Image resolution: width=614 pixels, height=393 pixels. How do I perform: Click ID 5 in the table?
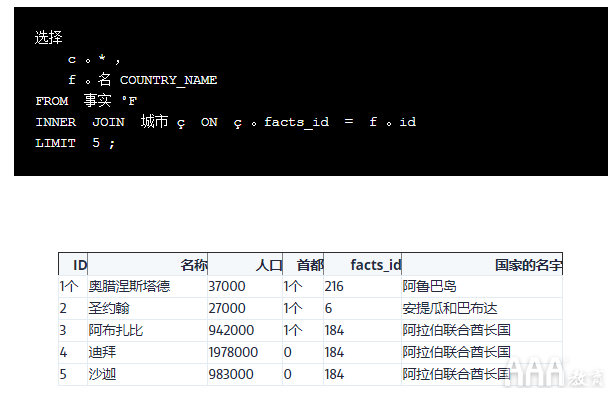coord(63,374)
